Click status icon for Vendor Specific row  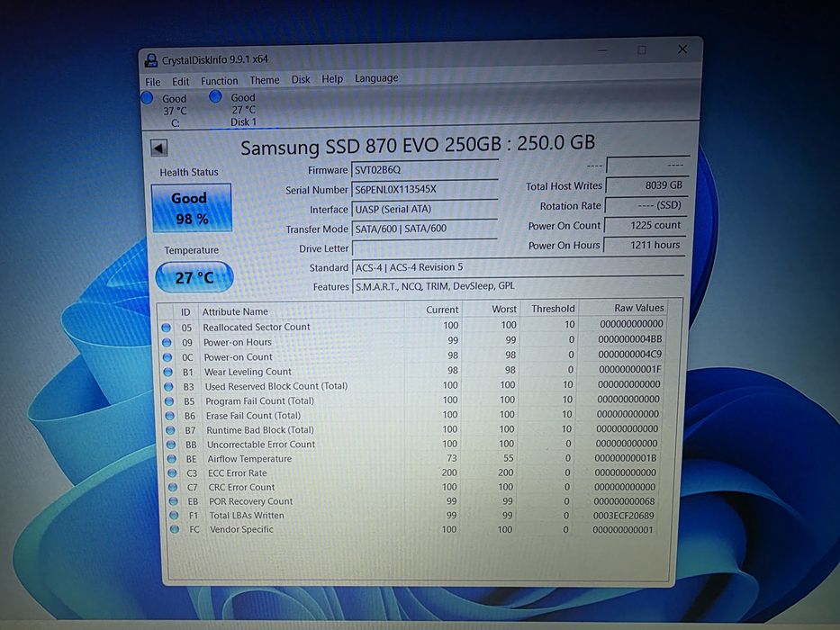pyautogui.click(x=174, y=529)
